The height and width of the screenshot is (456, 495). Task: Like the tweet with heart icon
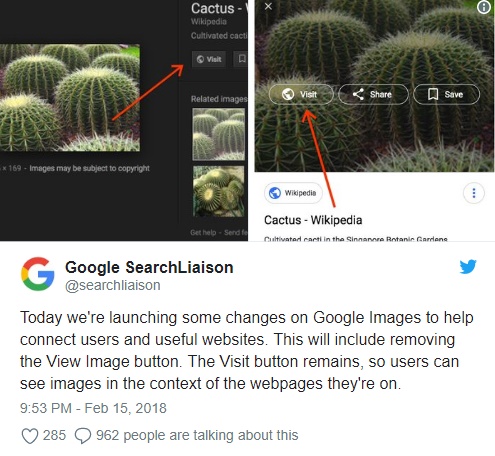click(30, 436)
